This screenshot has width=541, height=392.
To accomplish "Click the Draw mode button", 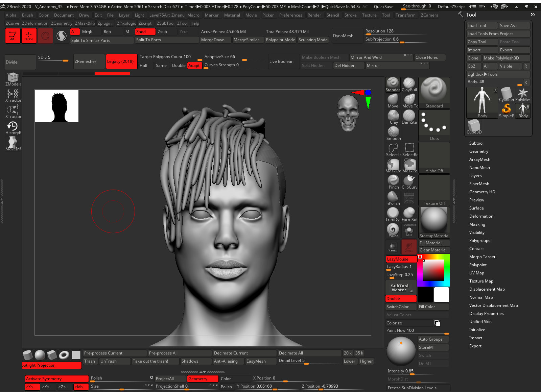I will (29, 36).
